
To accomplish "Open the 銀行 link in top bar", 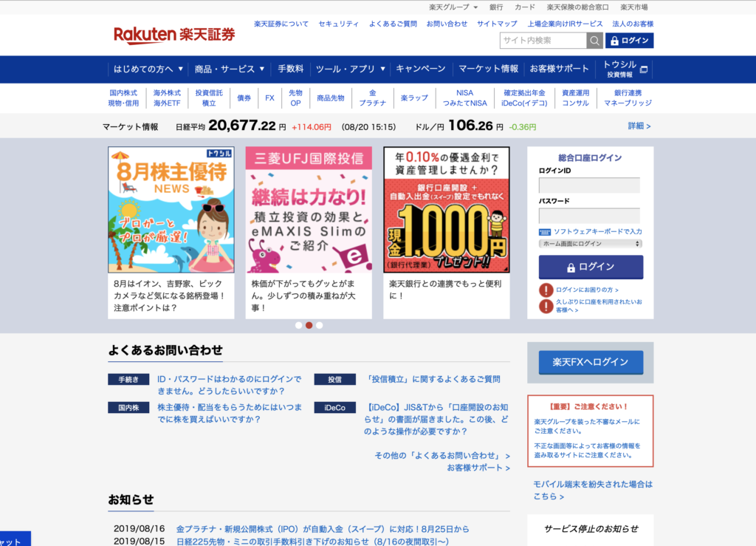I will click(x=496, y=7).
